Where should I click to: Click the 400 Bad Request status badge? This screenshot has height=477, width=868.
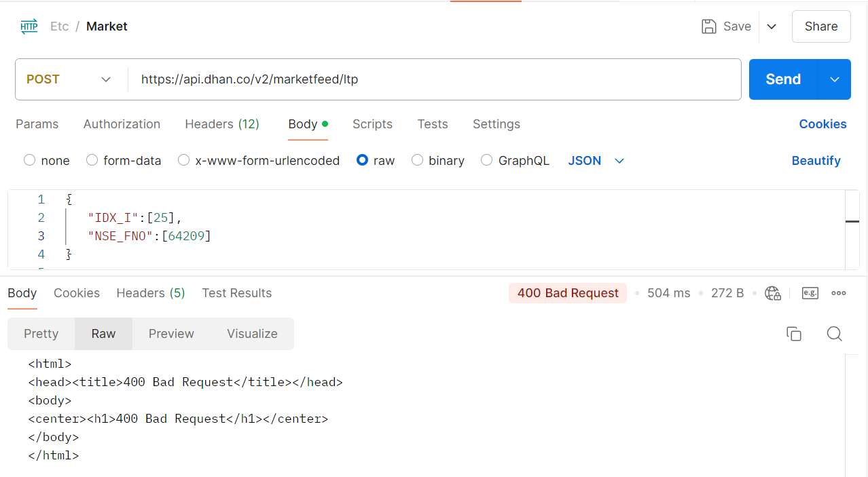(568, 293)
